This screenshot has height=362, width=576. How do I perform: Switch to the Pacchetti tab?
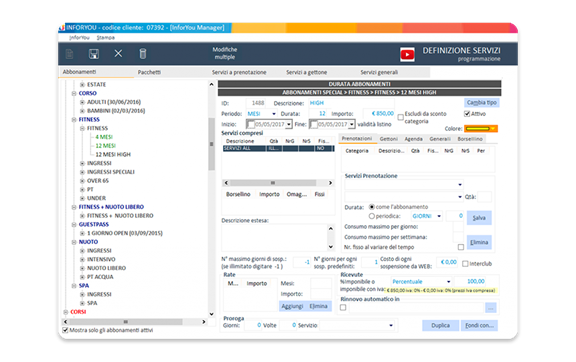coord(150,72)
